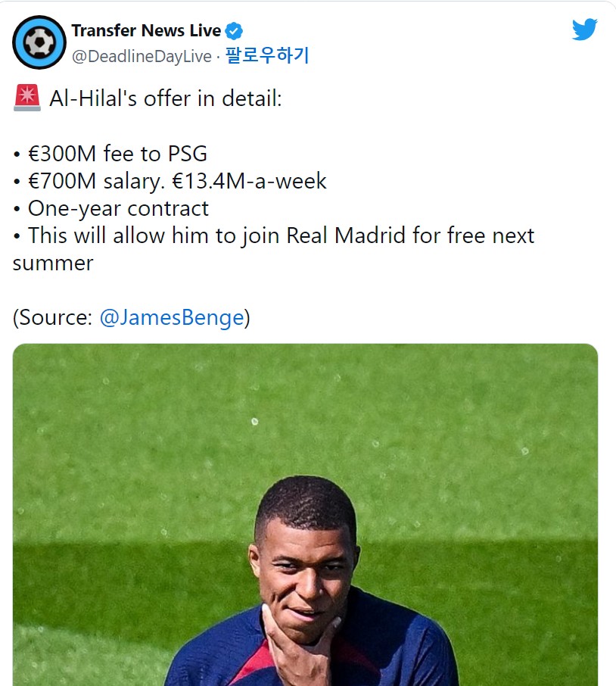
Task: Click the "Al-Hilal's offer in detail:" heading text
Action: (166, 98)
